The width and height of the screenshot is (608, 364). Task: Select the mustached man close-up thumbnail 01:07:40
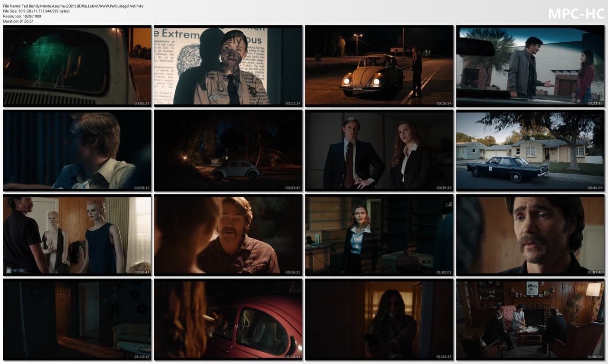pyautogui.click(x=530, y=235)
